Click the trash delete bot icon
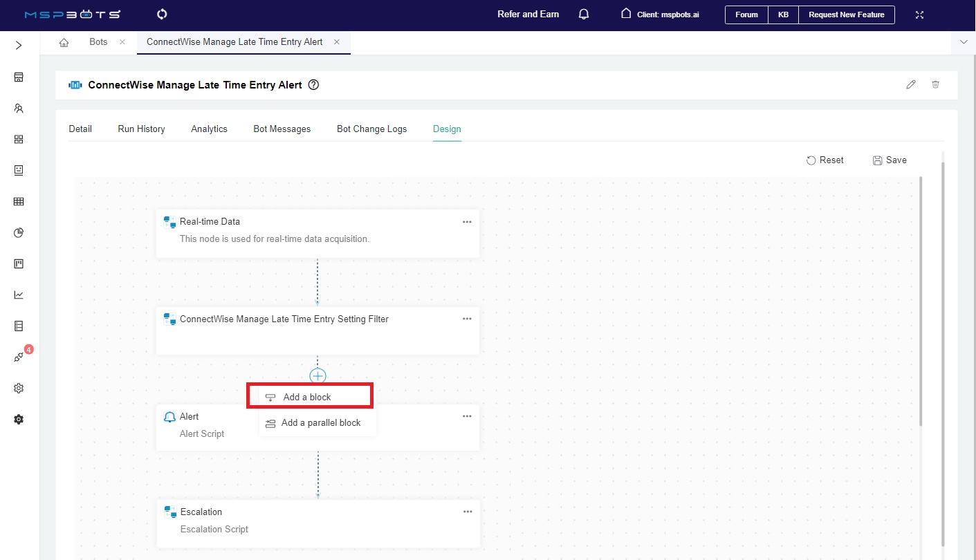This screenshot has height=560, width=976. pos(935,84)
